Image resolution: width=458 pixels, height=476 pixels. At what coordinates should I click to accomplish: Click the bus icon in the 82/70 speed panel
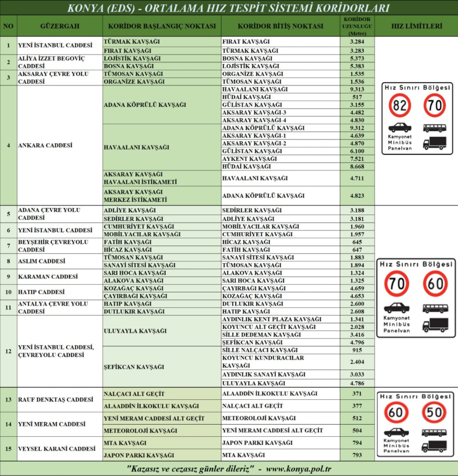coord(435,127)
